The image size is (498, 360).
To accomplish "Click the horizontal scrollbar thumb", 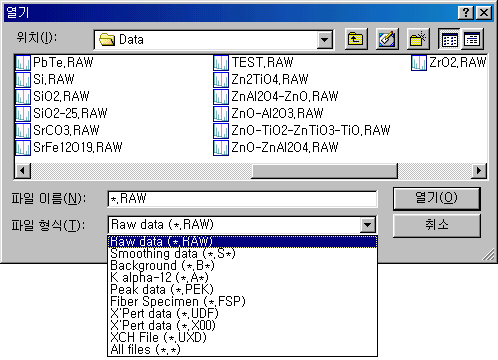I will 324,171.
